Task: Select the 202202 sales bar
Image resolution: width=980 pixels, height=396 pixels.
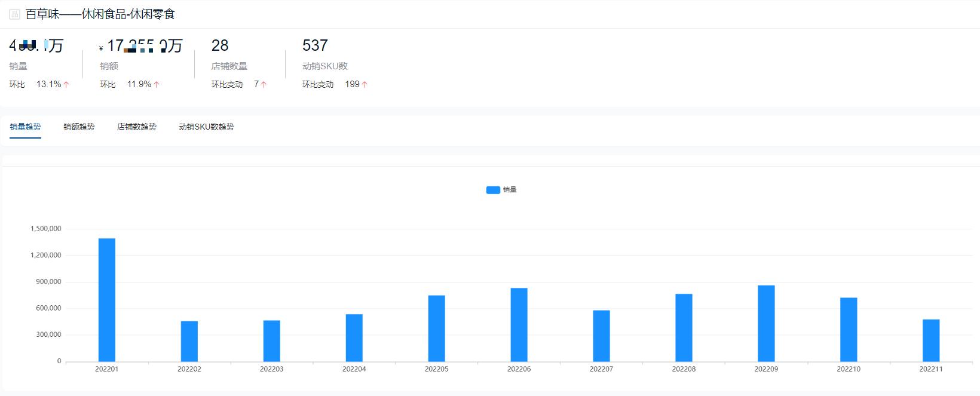Action: (x=189, y=341)
